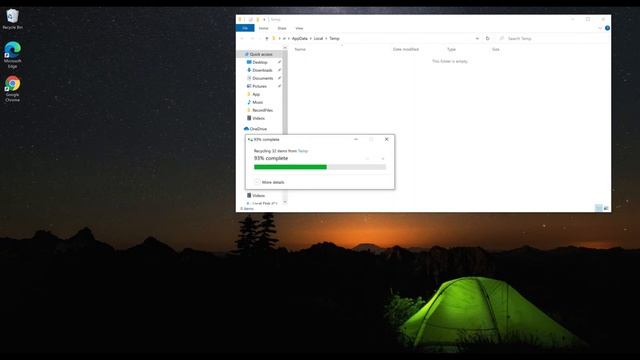Screen dimensions: 640x360
Task: Click the Music note icon in sidebar
Action: coord(249,102)
